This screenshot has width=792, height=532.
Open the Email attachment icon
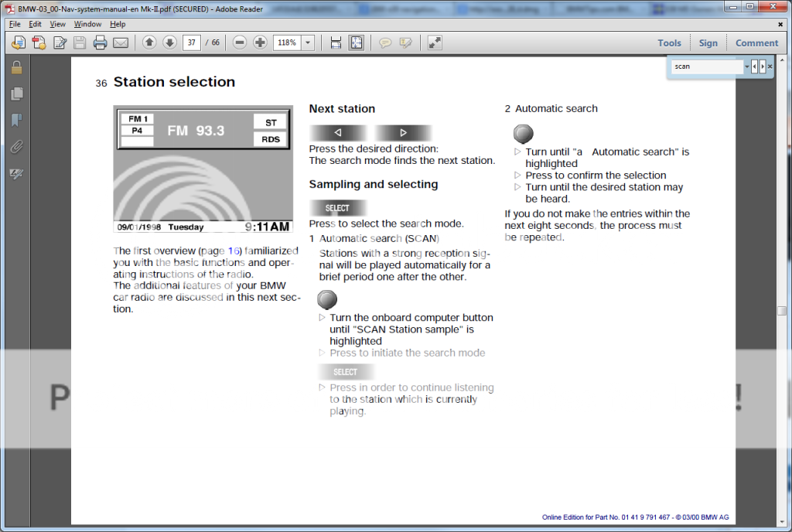[x=119, y=43]
